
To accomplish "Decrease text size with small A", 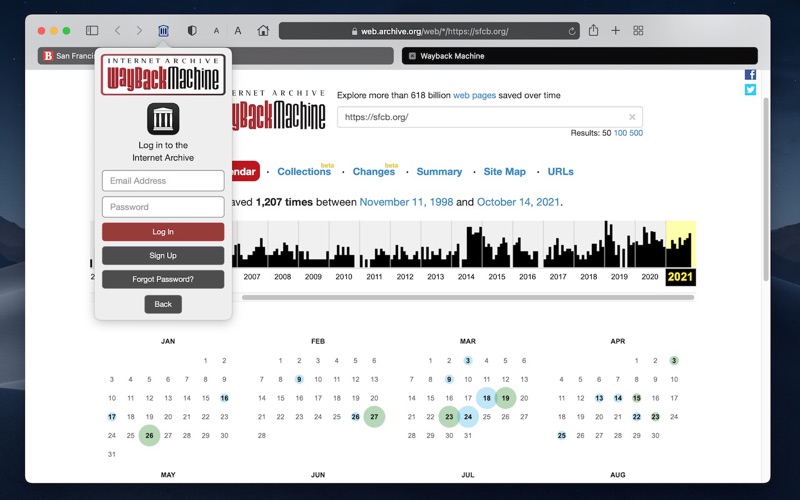I will tap(216, 31).
